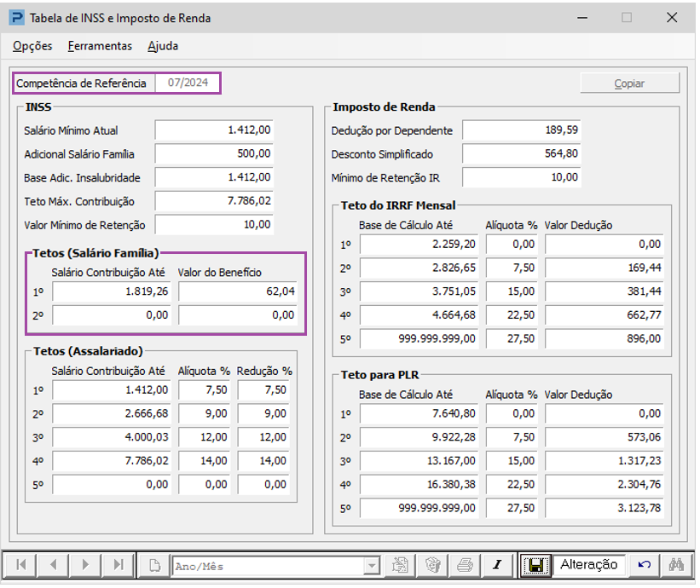Image resolution: width=700 pixels, height=588 pixels.
Task: Jump to the last record
Action: 119,565
